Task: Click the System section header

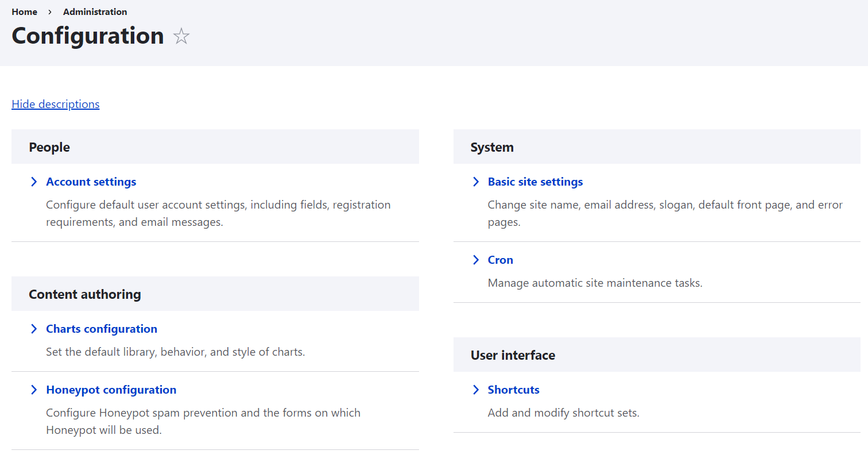Action: 491,147
